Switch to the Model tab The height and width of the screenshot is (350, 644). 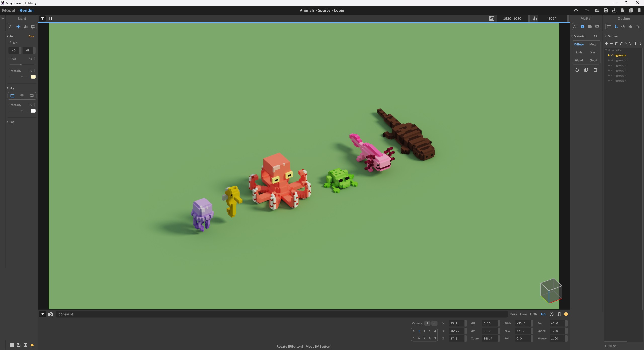tap(9, 10)
